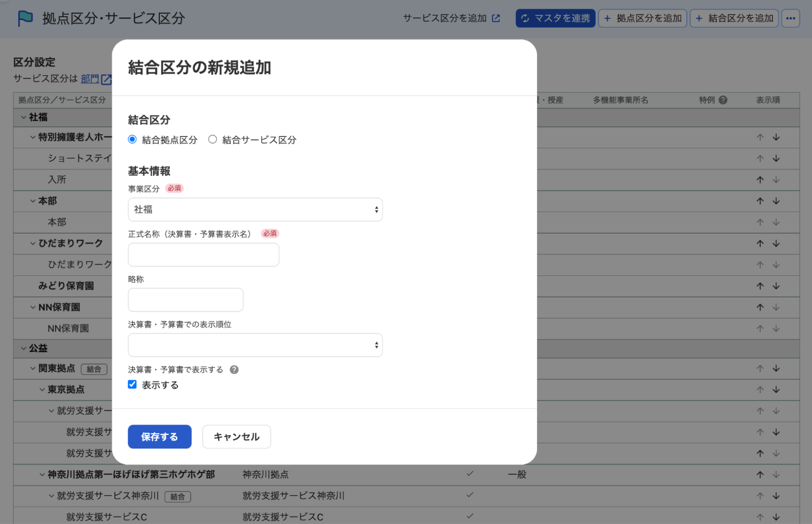The height and width of the screenshot is (524, 812).
Task: Collapse the 就労支援サービス神奈川 row chevron
Action: click(51, 496)
